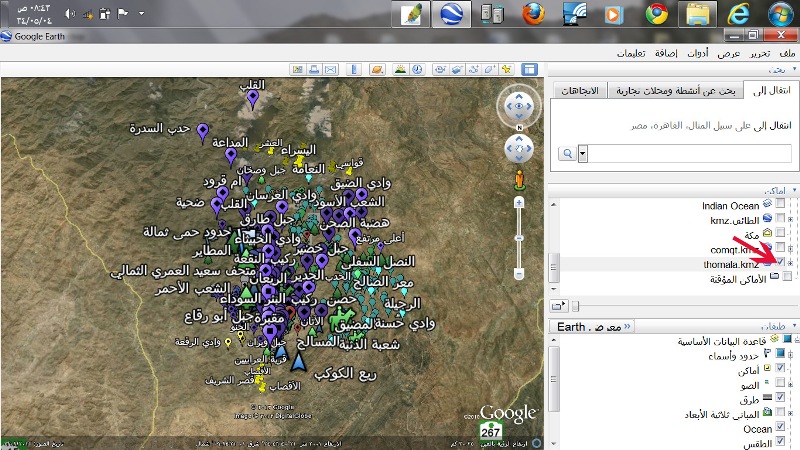Viewport: 800px width, 450px height.
Task: Open the أدوات Tools menu
Action: click(697, 53)
